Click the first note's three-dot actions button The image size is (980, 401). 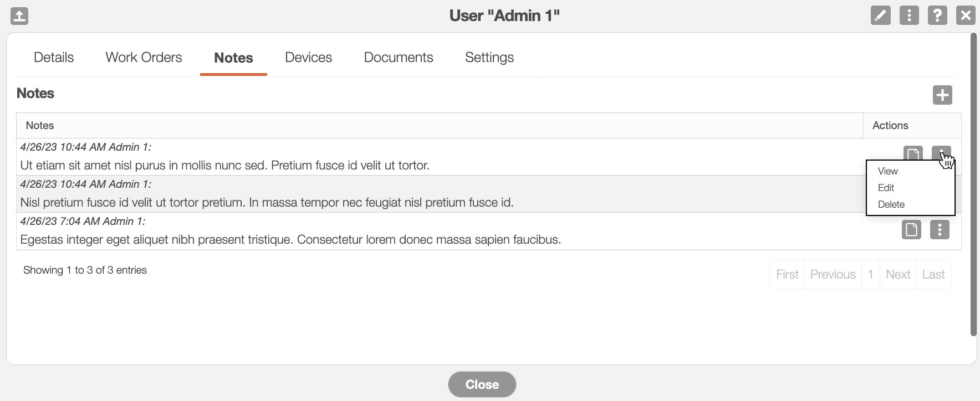pyautogui.click(x=941, y=152)
